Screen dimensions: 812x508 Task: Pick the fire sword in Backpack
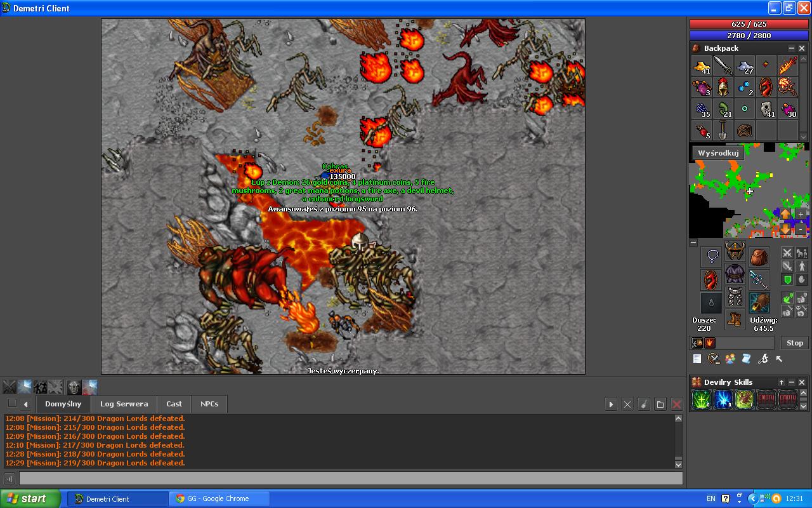(787, 65)
